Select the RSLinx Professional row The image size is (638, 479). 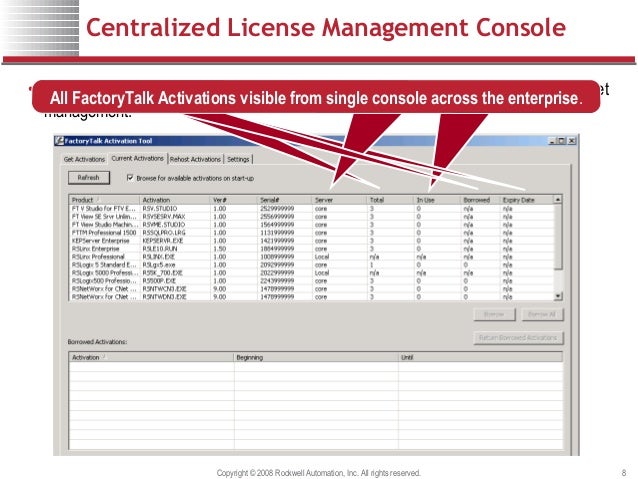point(312,257)
